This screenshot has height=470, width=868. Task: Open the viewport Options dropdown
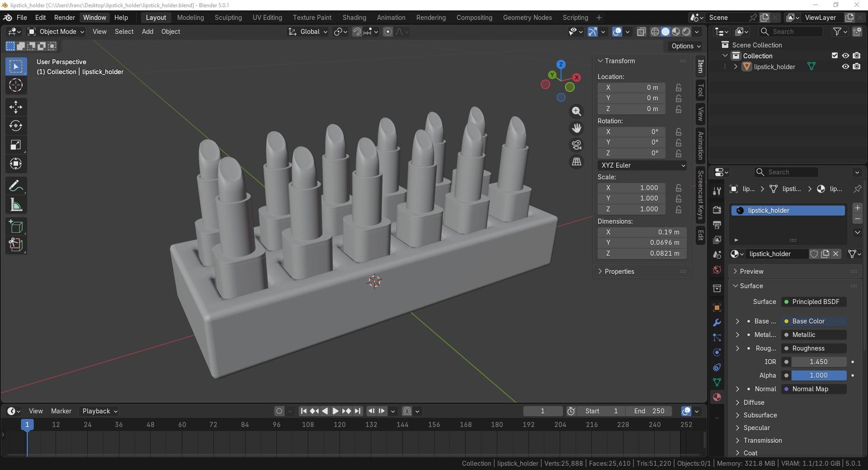pos(686,46)
